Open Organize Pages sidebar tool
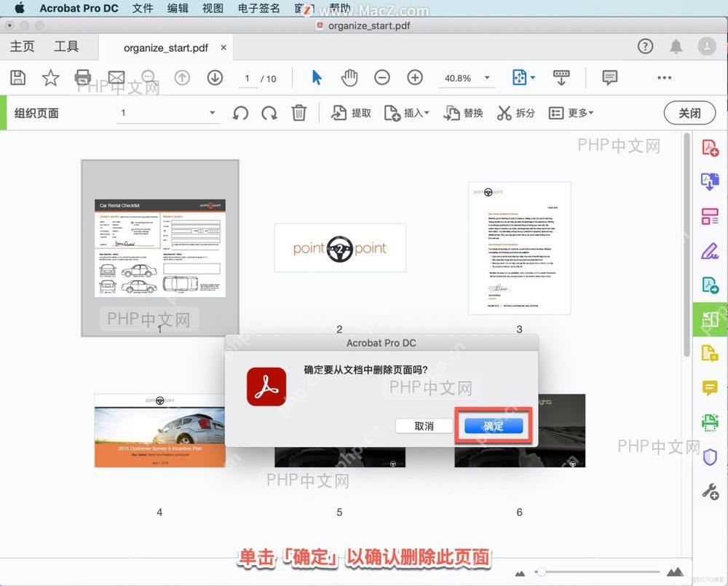The width and height of the screenshot is (728, 586). [710, 319]
